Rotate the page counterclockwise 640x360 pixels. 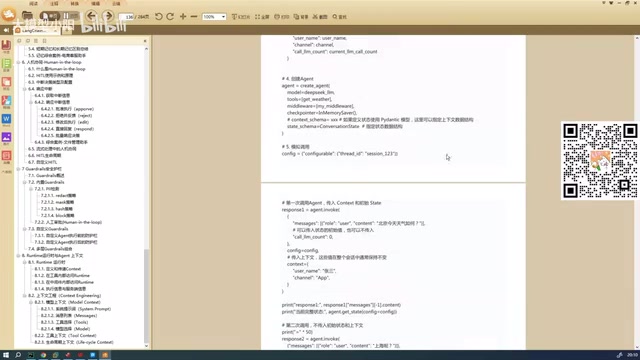[x=159, y=16]
